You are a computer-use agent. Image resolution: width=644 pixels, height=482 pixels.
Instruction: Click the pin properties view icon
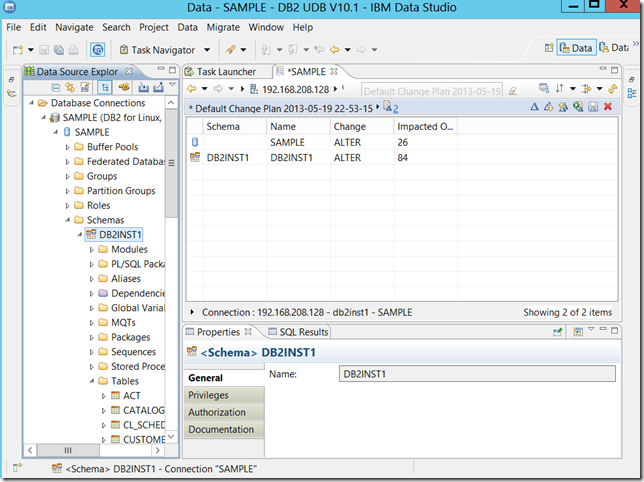[x=559, y=332]
